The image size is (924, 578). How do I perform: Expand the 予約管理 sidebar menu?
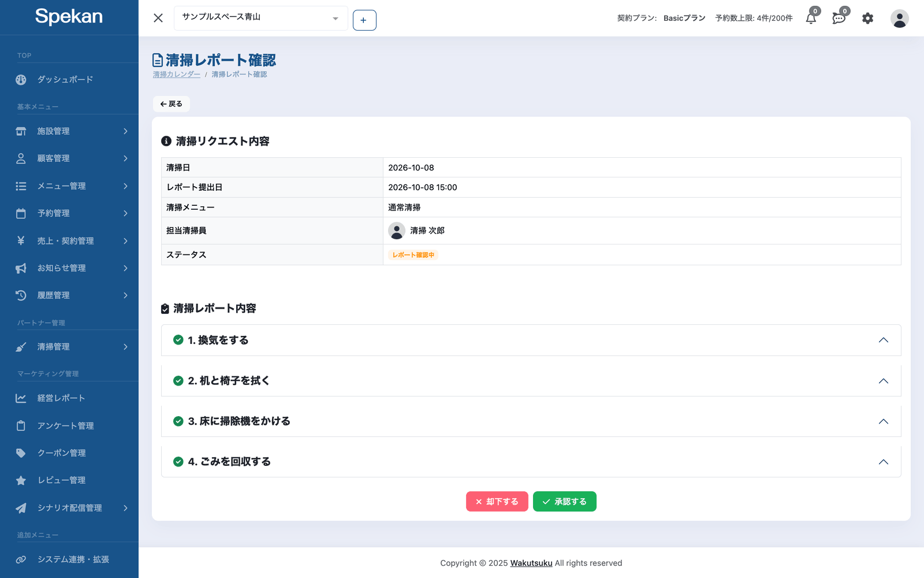point(69,213)
